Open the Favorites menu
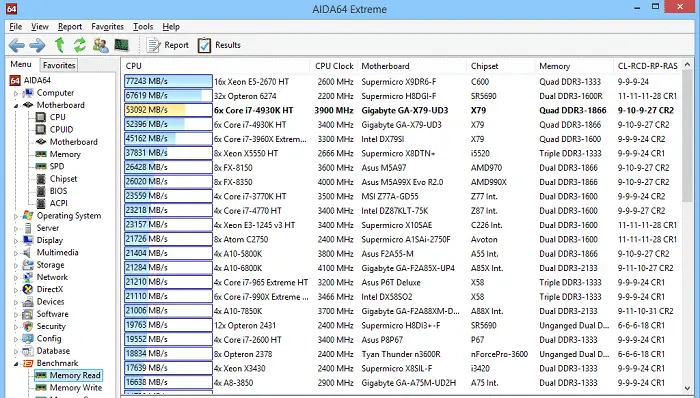700x398 pixels. click(107, 27)
